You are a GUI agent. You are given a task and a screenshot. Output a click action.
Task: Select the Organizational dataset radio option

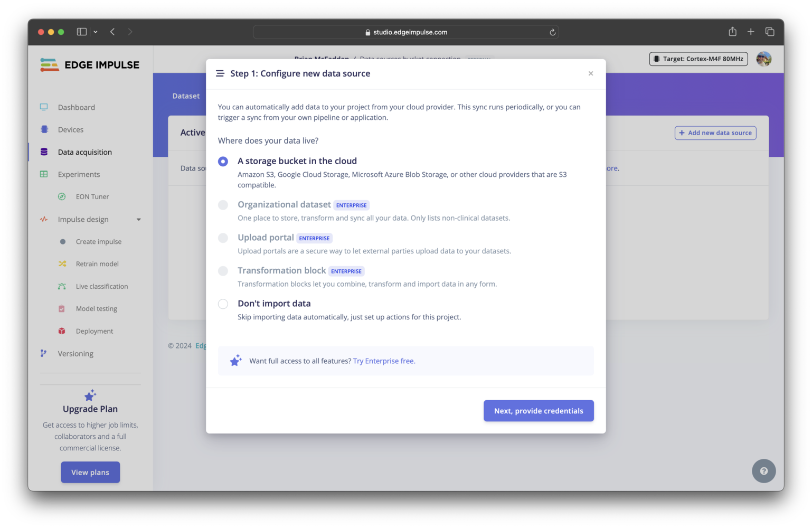pos(223,205)
